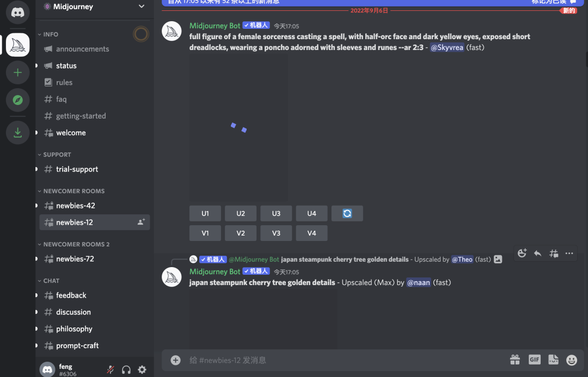Add reaction to message
Screen dimensions: 588x377
coord(522,254)
